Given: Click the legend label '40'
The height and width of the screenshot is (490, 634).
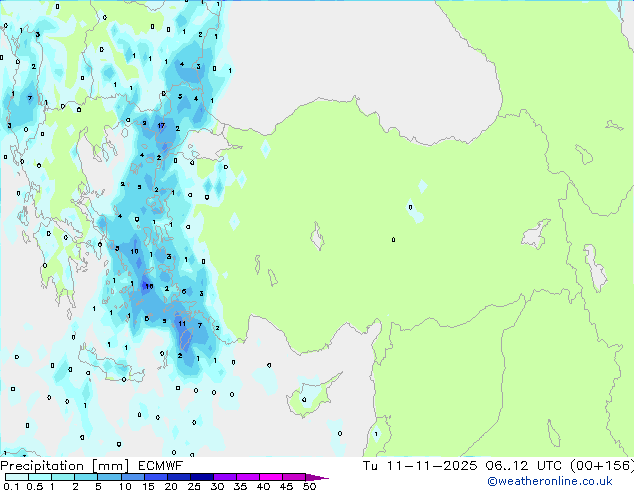Looking at the screenshot, I should pos(263,486).
